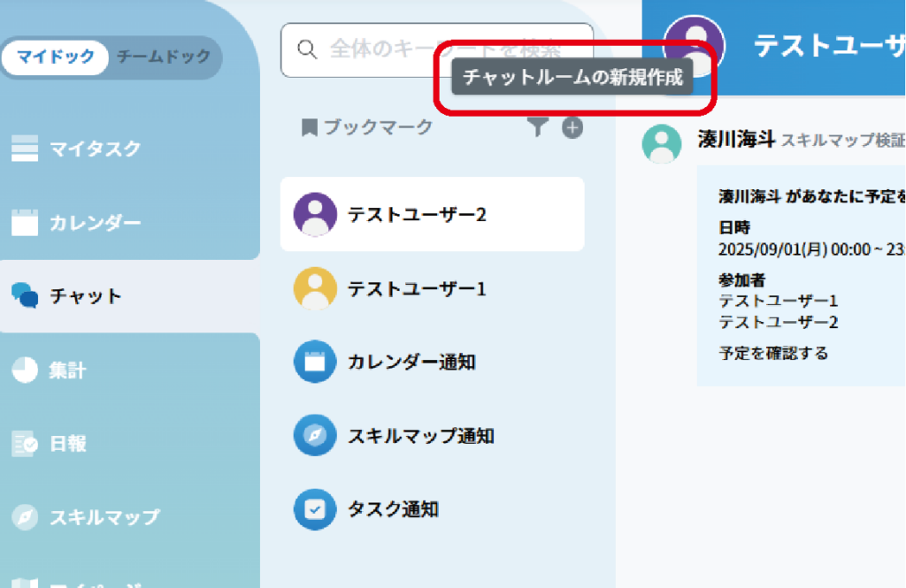Click the keyword search field
The width and height of the screenshot is (906, 588).
pos(437,50)
